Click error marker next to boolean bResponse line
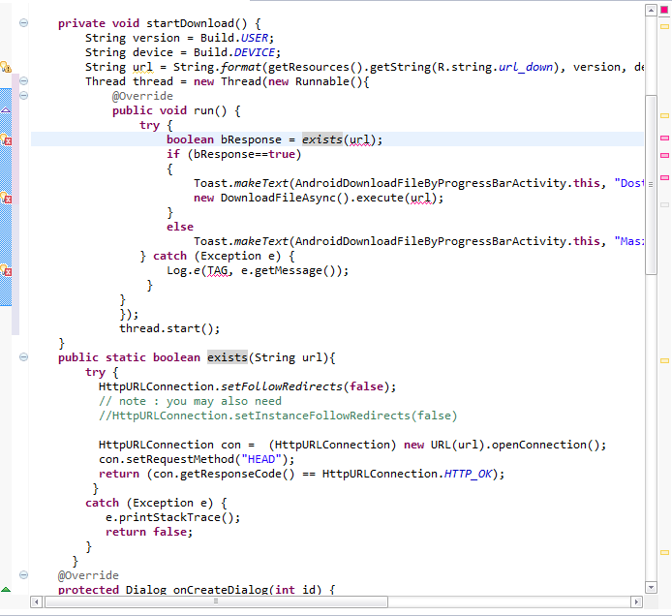The image size is (672, 616). pyautogui.click(x=5, y=140)
